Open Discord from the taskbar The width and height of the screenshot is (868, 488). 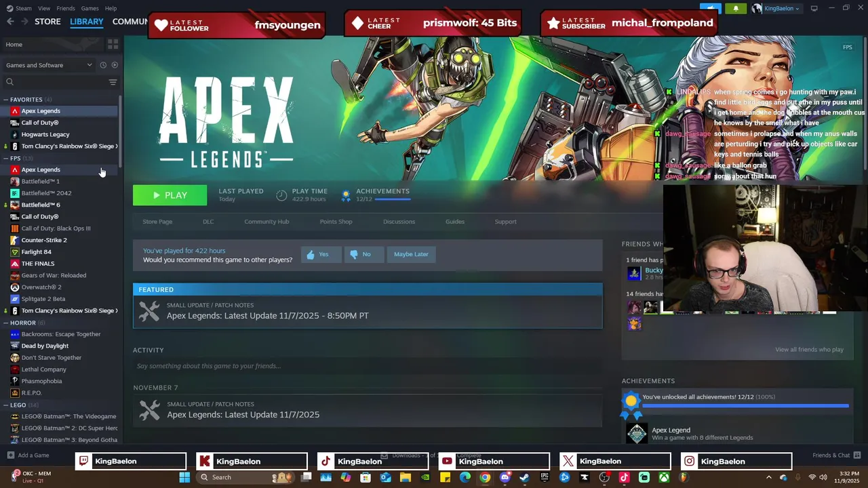505,477
